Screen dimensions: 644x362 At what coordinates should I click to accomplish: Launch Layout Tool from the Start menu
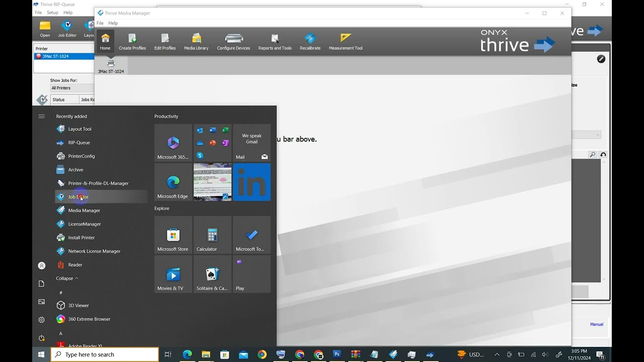(x=101, y=129)
